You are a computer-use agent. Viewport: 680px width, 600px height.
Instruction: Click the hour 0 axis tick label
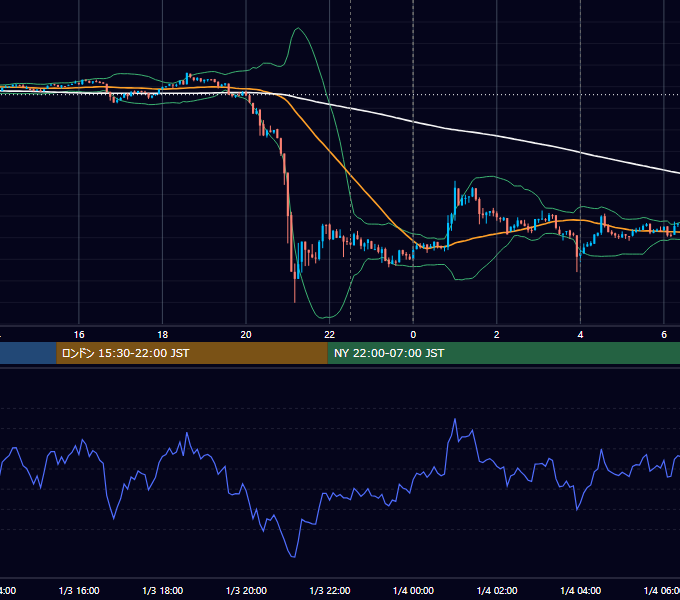pos(413,335)
